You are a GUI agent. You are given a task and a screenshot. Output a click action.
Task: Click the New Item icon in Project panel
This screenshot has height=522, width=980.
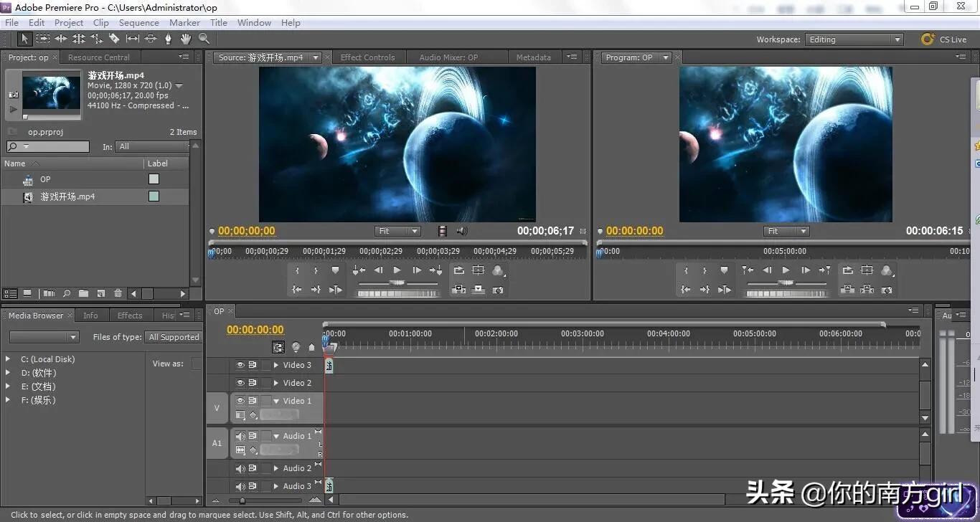pos(100,293)
